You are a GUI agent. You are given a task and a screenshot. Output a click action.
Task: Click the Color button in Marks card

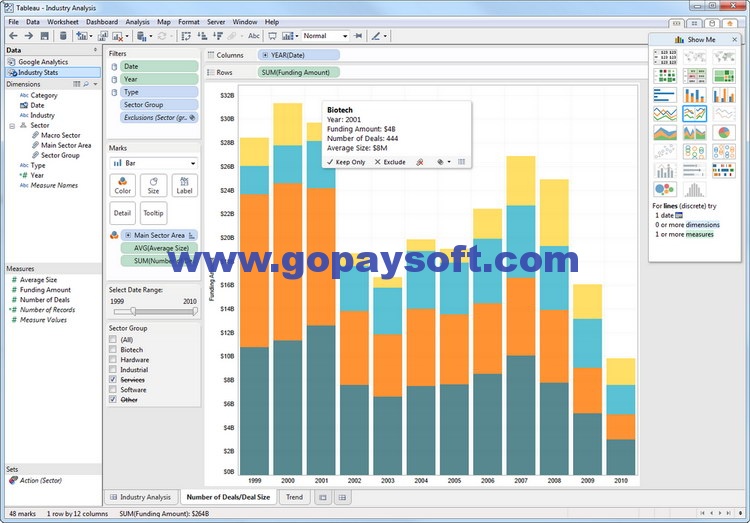(x=122, y=185)
